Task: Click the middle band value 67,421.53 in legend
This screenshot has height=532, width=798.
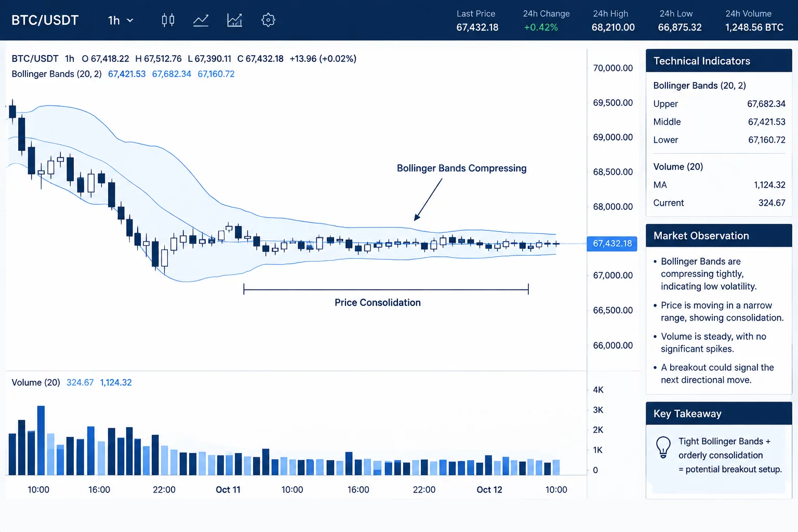Action: 127,74
